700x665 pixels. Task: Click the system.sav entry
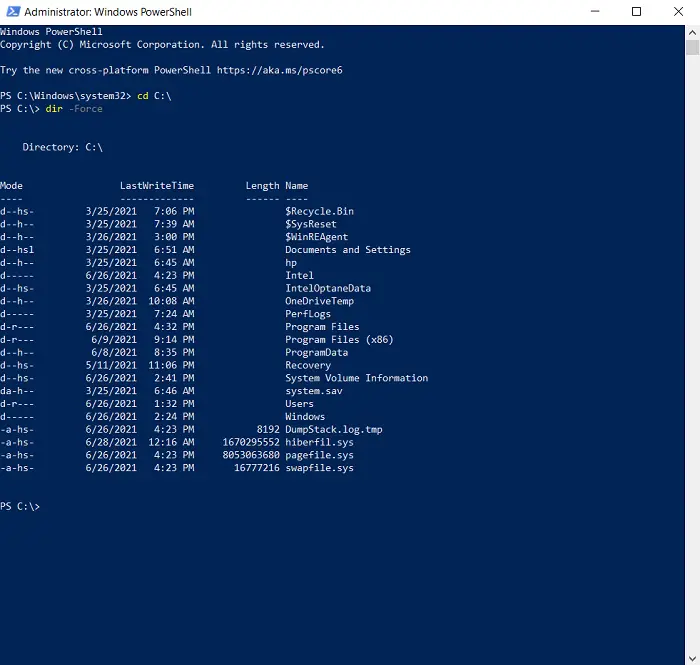314,391
